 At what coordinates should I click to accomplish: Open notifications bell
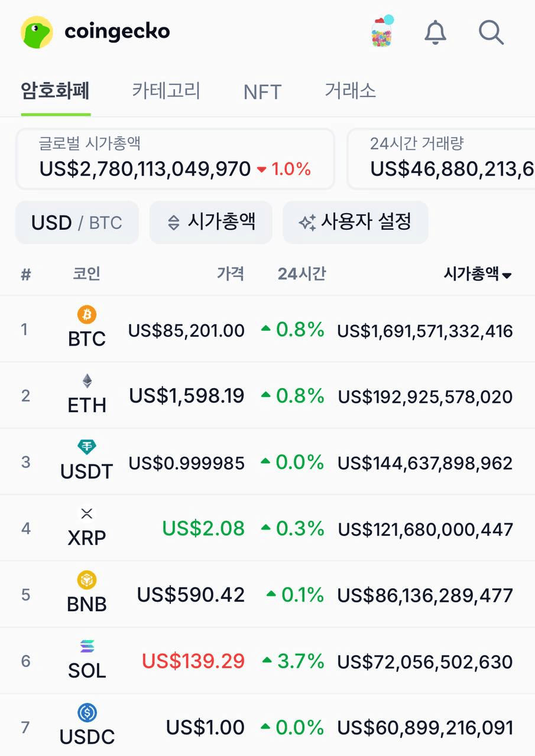[x=436, y=32]
